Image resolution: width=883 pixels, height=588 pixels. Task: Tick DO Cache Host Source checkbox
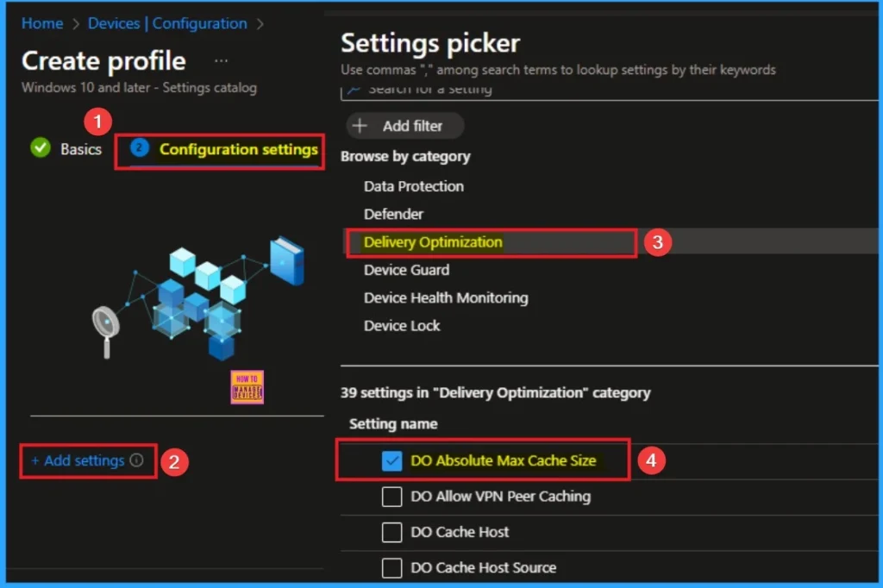392,567
